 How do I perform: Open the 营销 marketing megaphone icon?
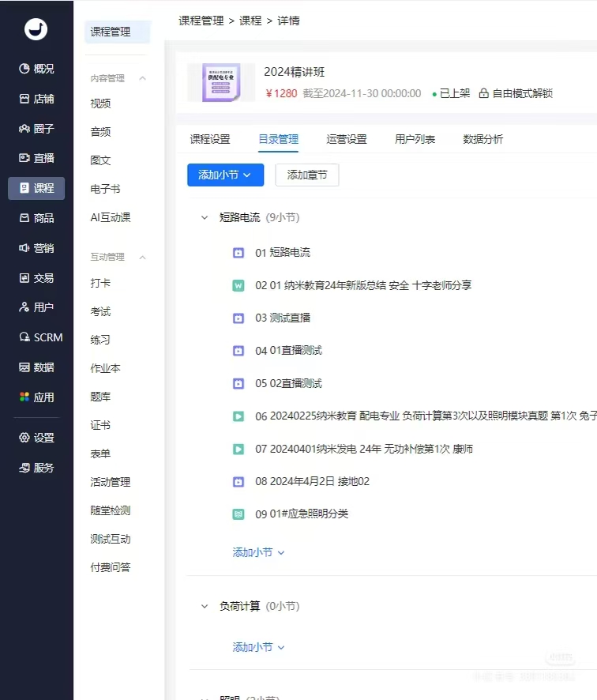(x=24, y=248)
